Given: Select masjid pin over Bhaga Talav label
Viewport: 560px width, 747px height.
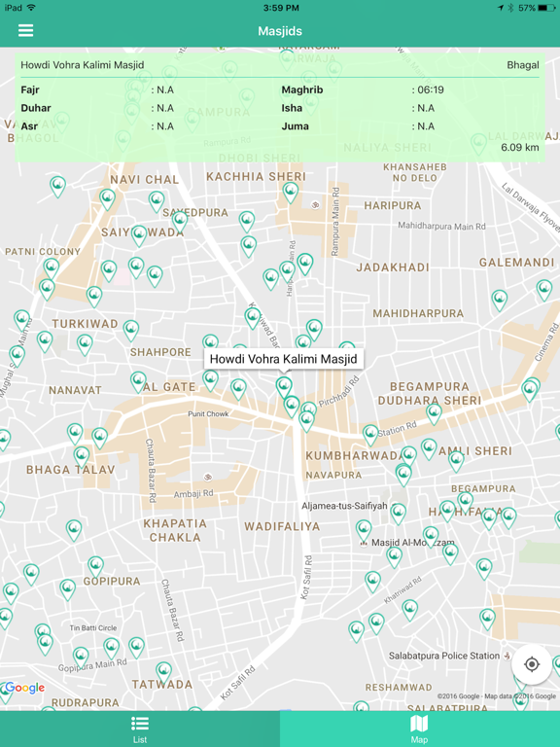Looking at the screenshot, I should click(x=82, y=457).
